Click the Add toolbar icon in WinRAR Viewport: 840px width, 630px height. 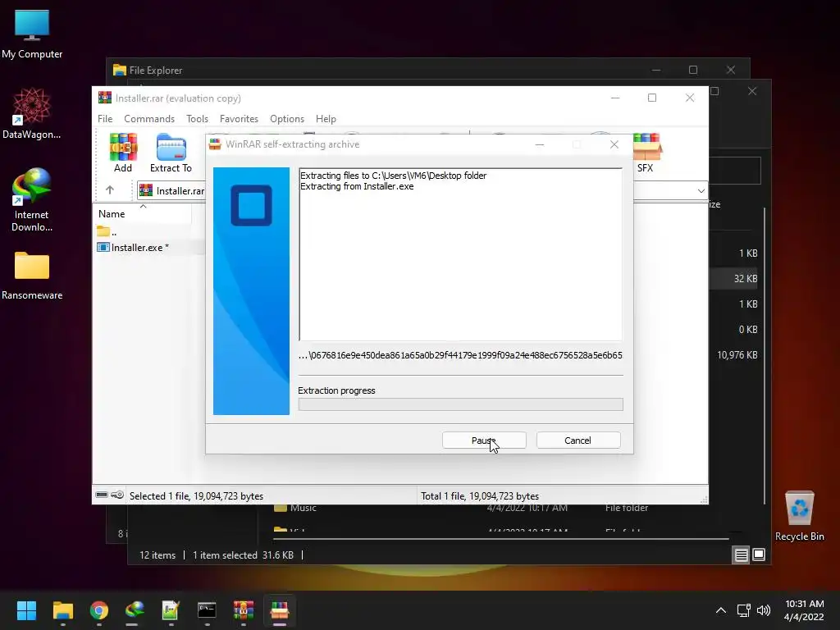click(x=123, y=153)
